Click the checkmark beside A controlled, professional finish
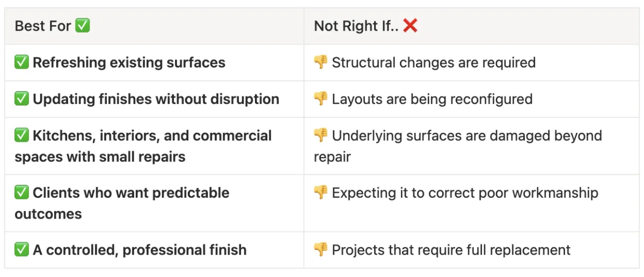This screenshot has width=644, height=277. [22, 250]
